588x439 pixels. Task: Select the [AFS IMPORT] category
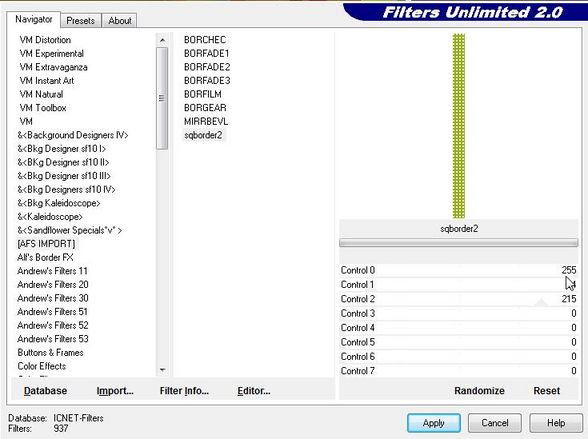point(46,244)
